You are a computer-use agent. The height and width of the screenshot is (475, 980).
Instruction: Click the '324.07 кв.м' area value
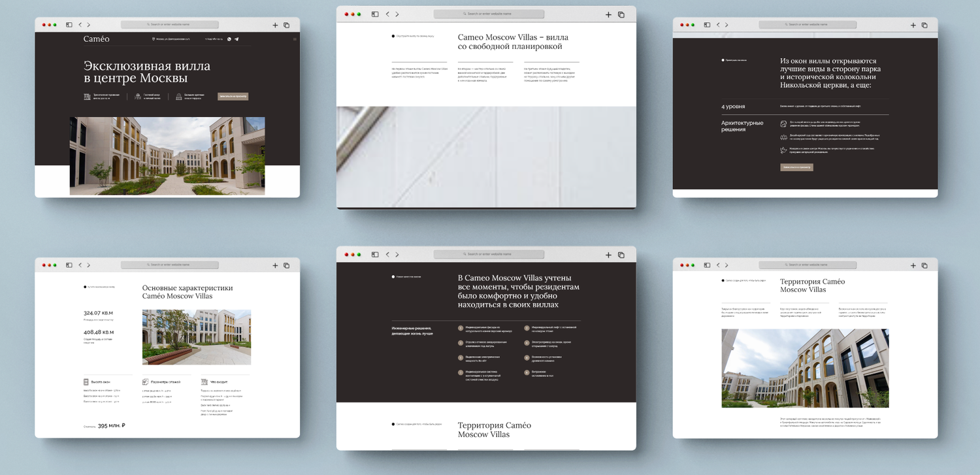pyautogui.click(x=98, y=313)
